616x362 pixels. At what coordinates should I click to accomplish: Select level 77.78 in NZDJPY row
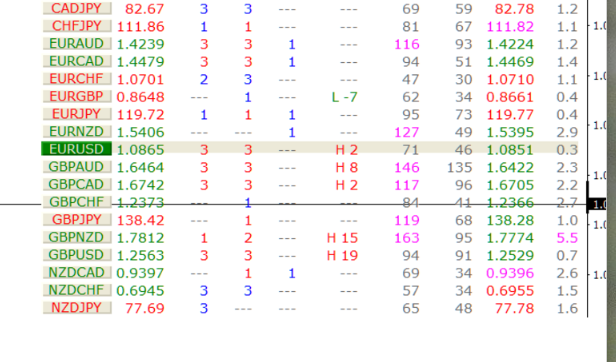(x=515, y=308)
